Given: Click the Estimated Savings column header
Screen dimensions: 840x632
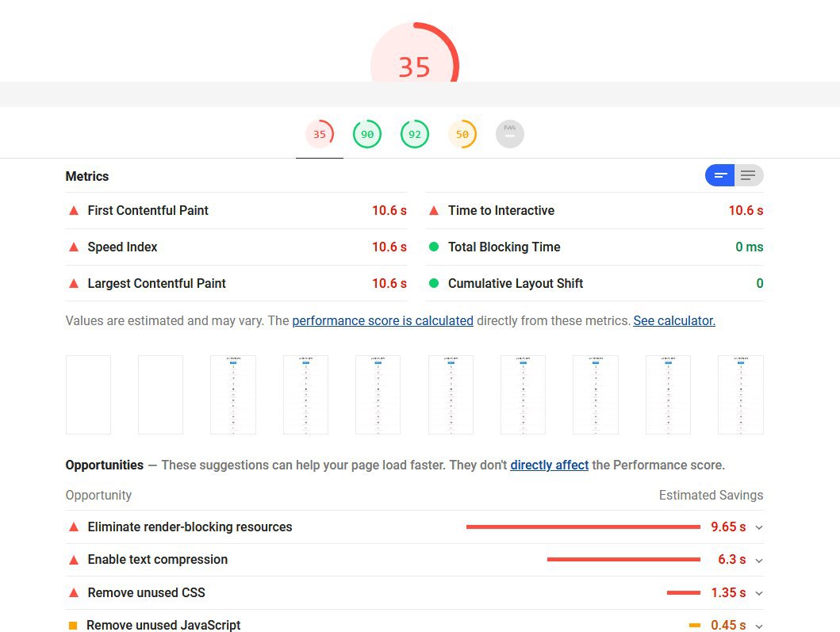Looking at the screenshot, I should [711, 496].
